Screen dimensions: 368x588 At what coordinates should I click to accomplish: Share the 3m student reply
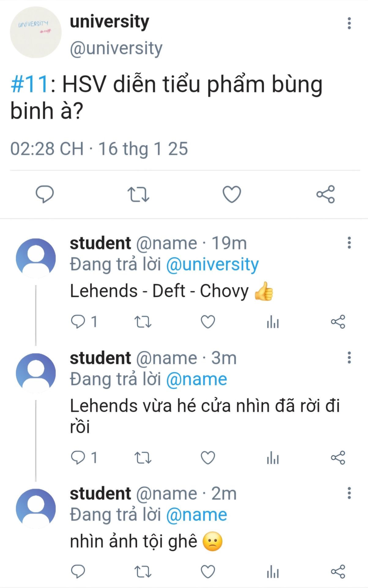[338, 458]
